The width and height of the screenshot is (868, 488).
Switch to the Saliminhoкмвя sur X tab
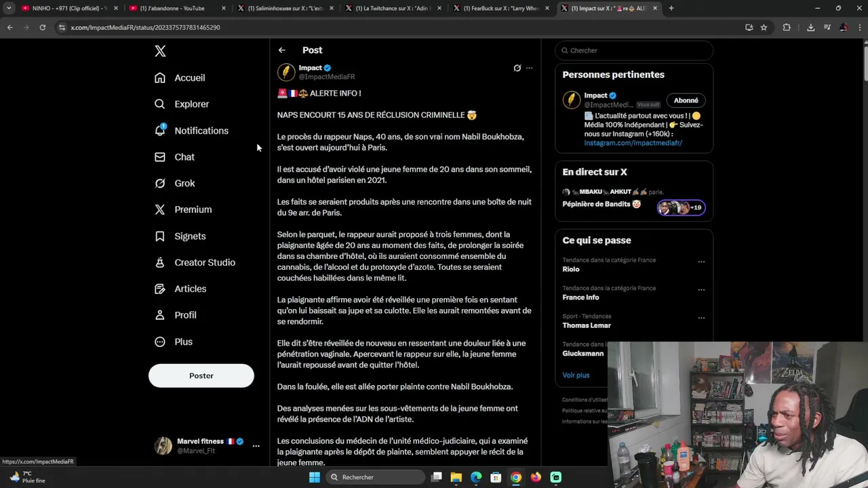(285, 8)
